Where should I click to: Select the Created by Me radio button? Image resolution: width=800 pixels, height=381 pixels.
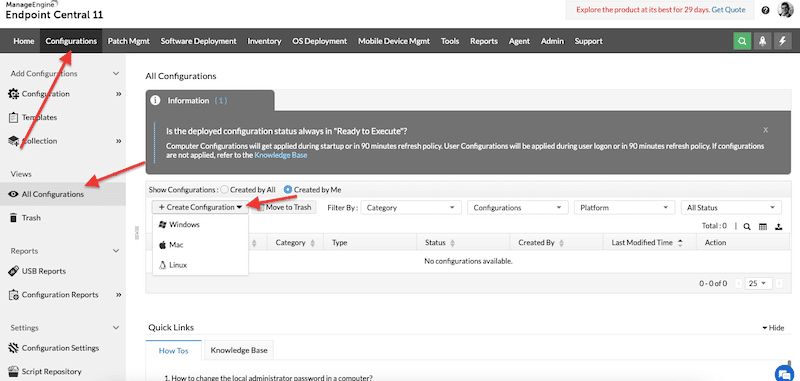288,190
